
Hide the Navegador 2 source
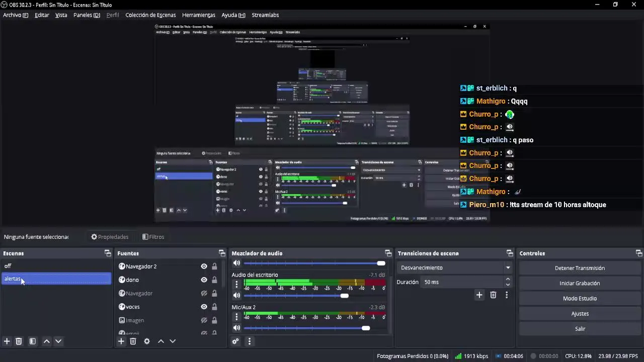pos(204,266)
